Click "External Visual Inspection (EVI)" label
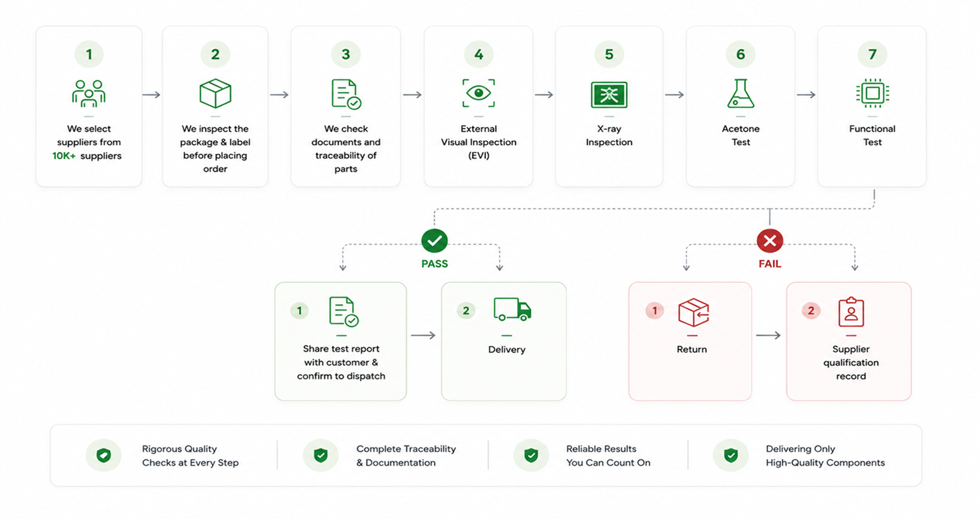This screenshot has height=519, width=980. pos(478,142)
